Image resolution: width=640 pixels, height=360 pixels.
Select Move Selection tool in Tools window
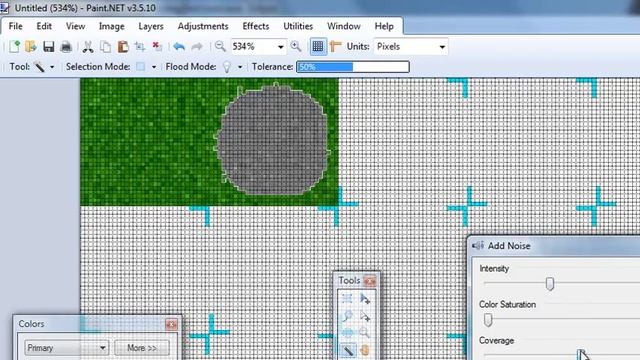[365, 316]
